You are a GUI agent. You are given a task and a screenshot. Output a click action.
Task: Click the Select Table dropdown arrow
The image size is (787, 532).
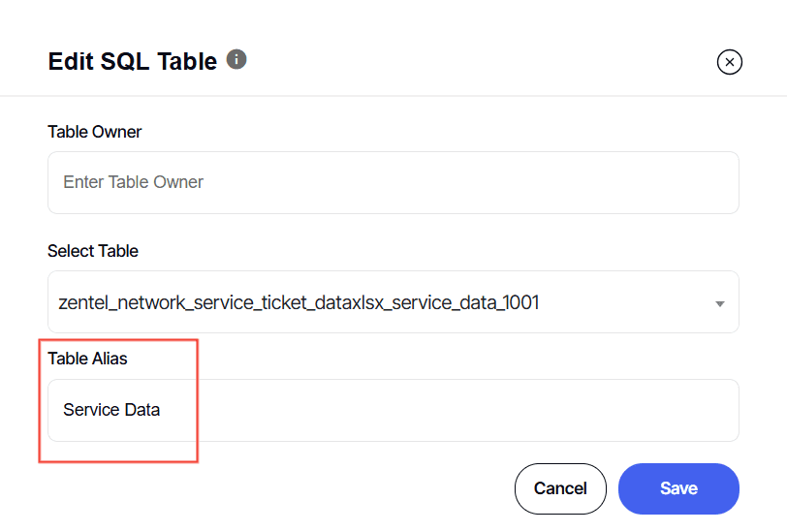[x=719, y=303]
